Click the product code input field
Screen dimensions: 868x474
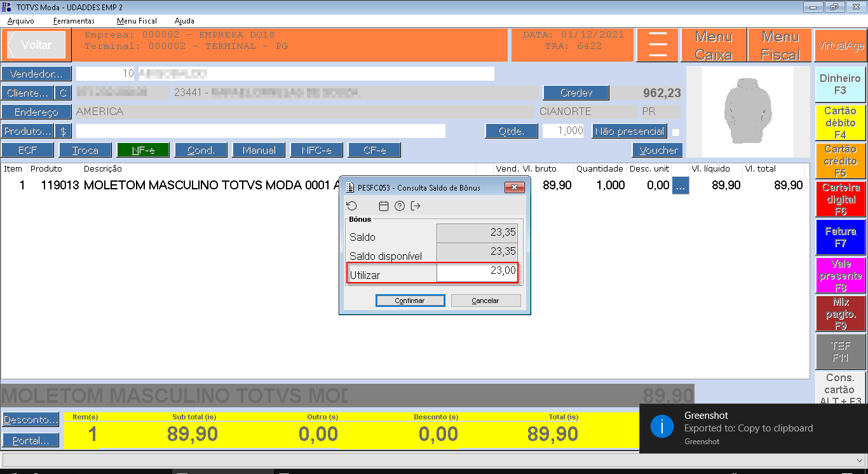click(261, 131)
